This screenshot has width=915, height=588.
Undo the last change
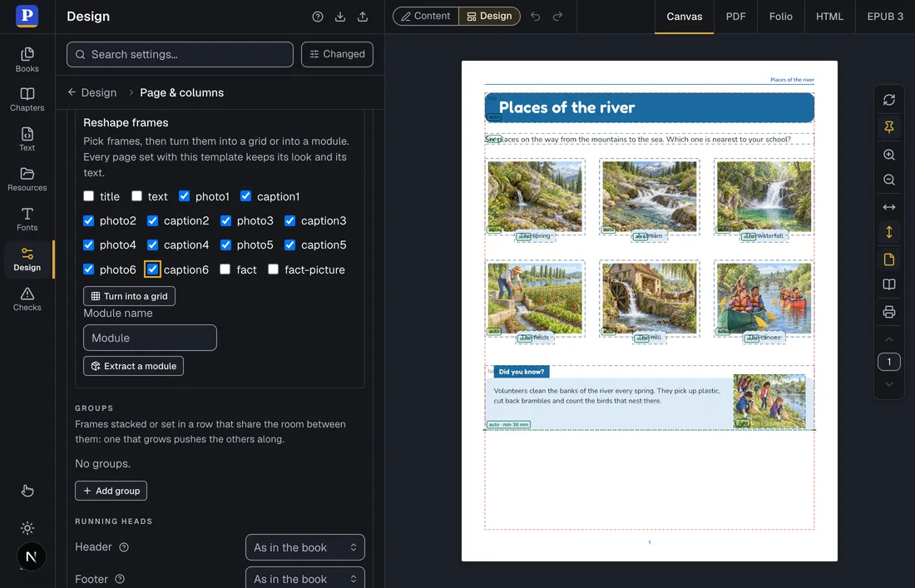pos(535,17)
